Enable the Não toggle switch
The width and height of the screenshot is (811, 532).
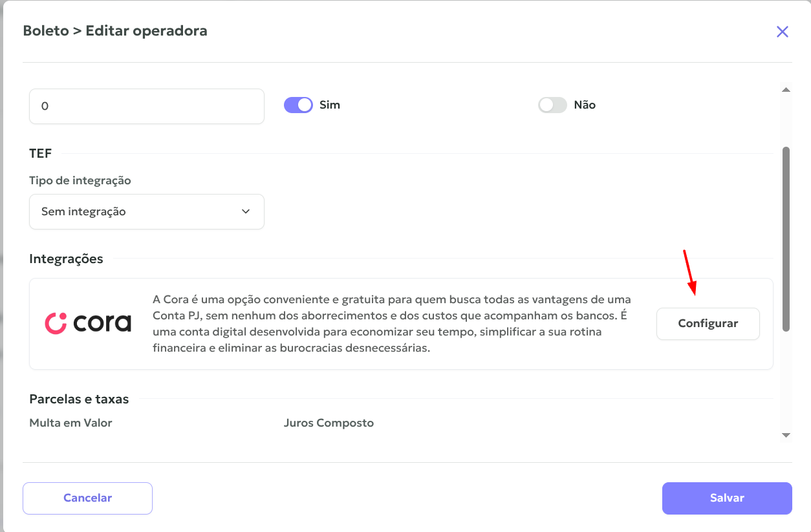[552, 105]
